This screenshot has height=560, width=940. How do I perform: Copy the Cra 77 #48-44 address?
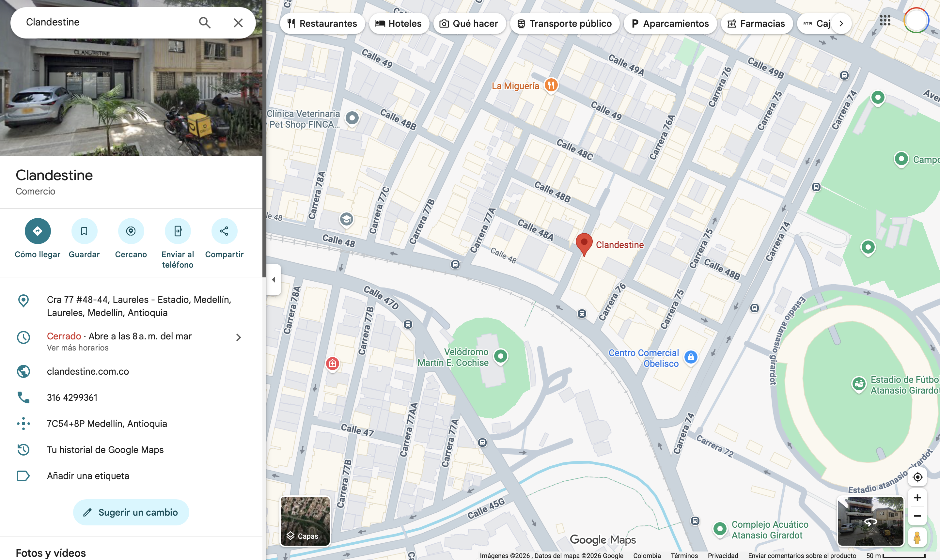coord(131,306)
